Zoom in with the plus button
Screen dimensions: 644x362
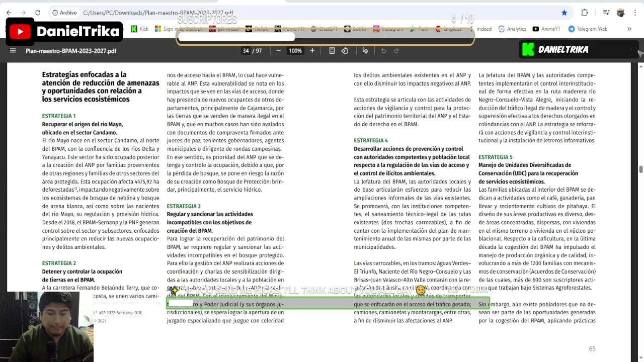click(312, 50)
